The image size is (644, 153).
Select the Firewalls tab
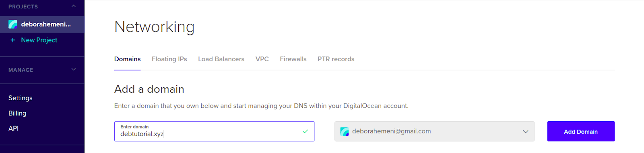pos(293,59)
